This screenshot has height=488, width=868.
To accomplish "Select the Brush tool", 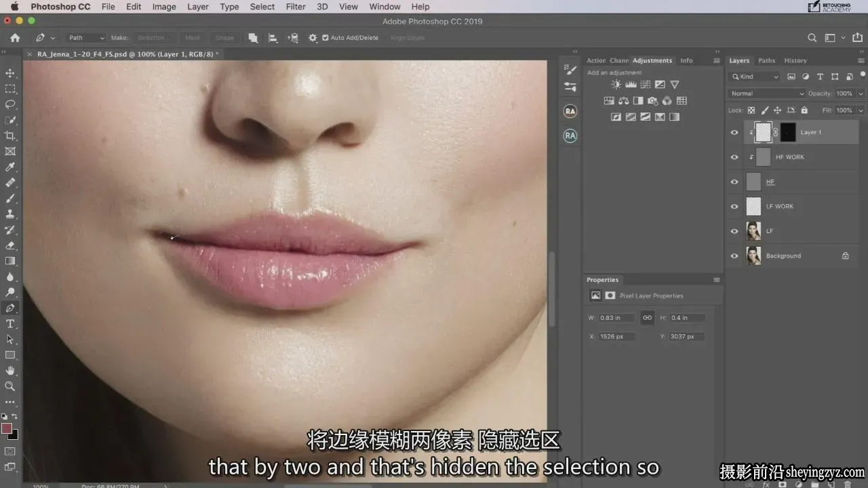I will click(x=10, y=199).
